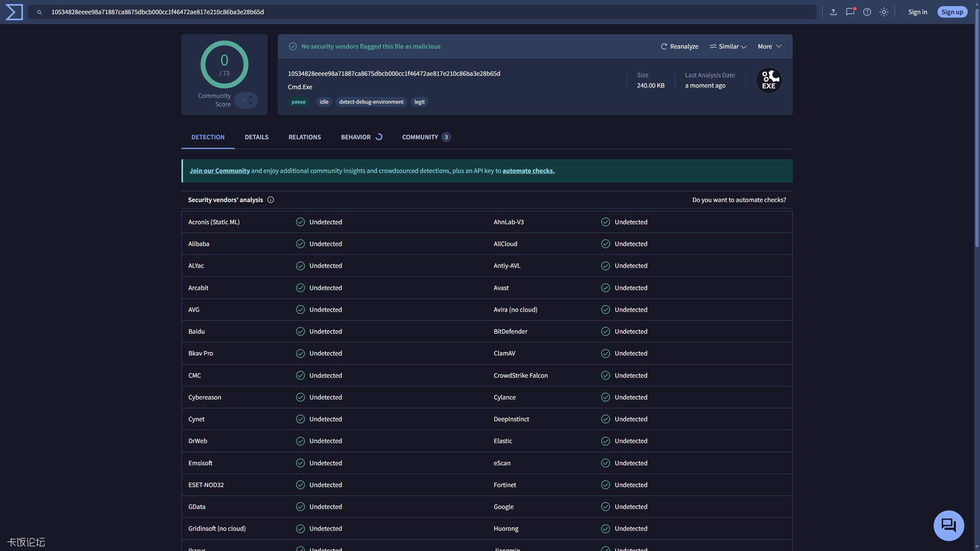Viewport: 980px width, 551px height.
Task: Click BitDefender undetected check icon
Action: (x=606, y=331)
